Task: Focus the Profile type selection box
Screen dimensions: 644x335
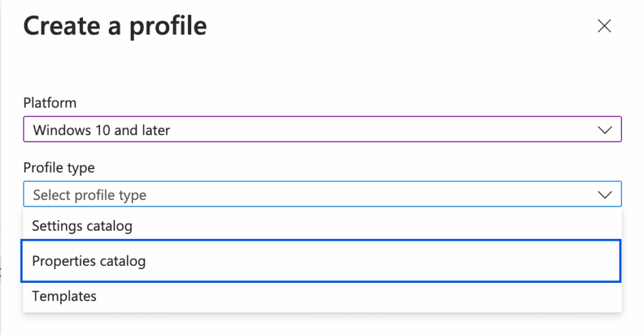Action: point(314,195)
